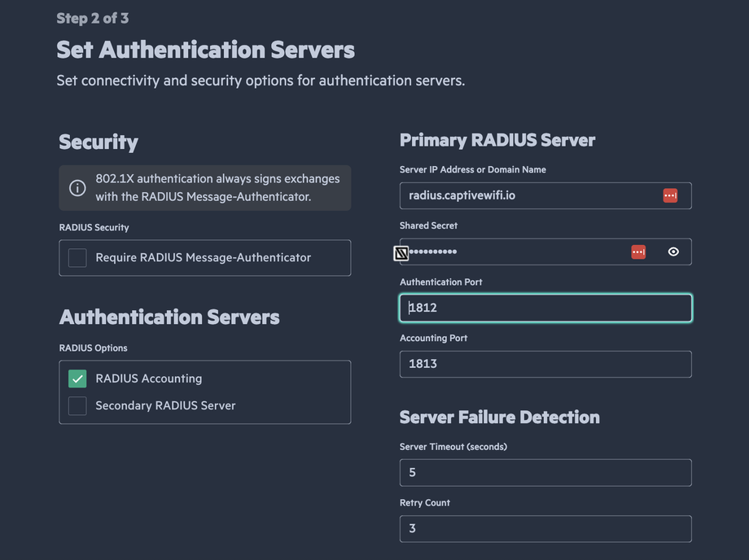Show the Shared Secret using the eye icon

coord(673,252)
